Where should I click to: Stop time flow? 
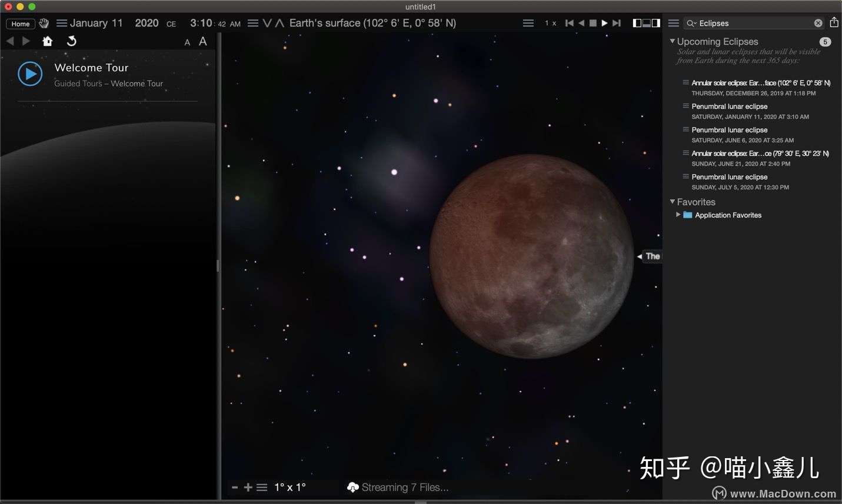click(593, 24)
